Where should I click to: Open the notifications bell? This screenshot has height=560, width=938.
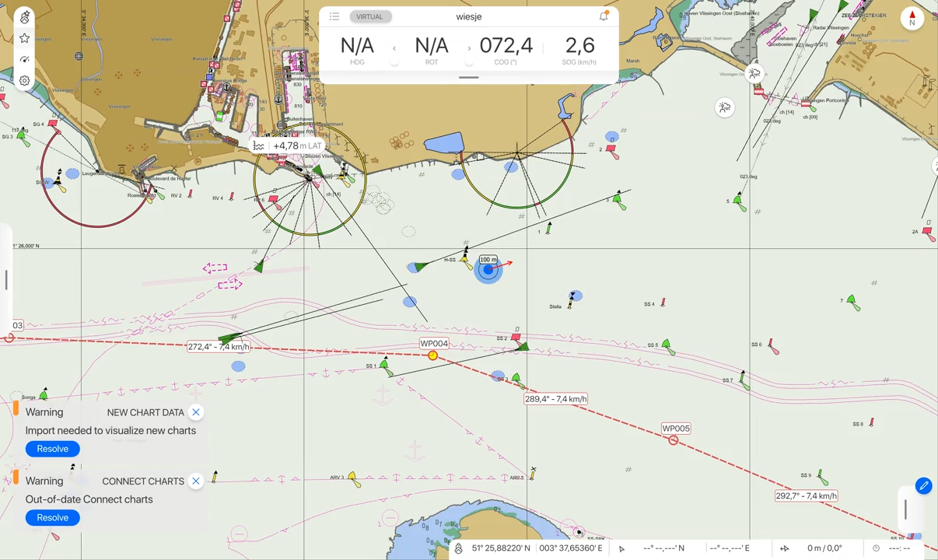[604, 16]
